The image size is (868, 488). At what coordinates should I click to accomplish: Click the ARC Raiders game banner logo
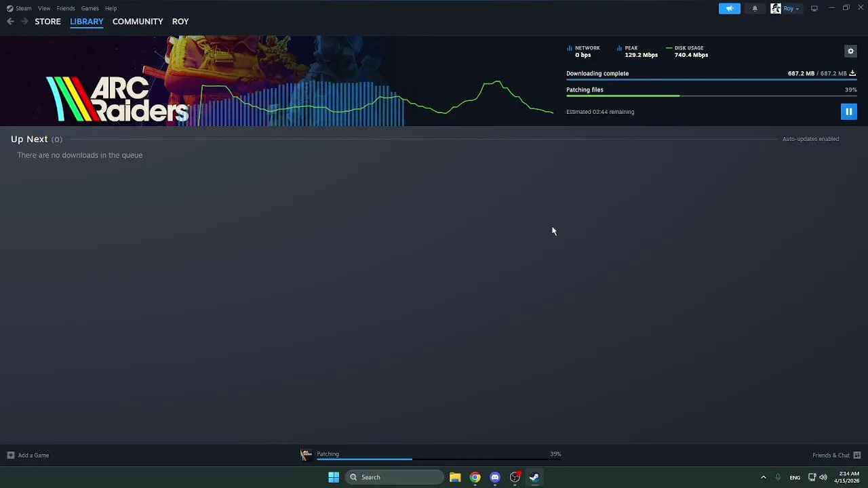(117, 99)
